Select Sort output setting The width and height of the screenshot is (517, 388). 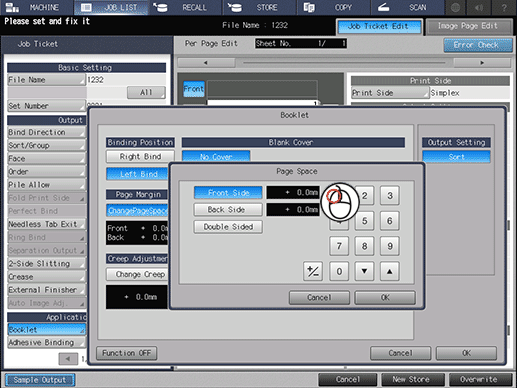[456, 157]
